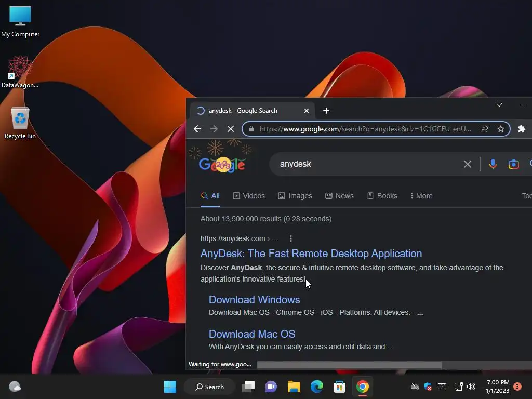Launch Chat app from taskbar
Screen dimensions: 532x399
pos(271,387)
